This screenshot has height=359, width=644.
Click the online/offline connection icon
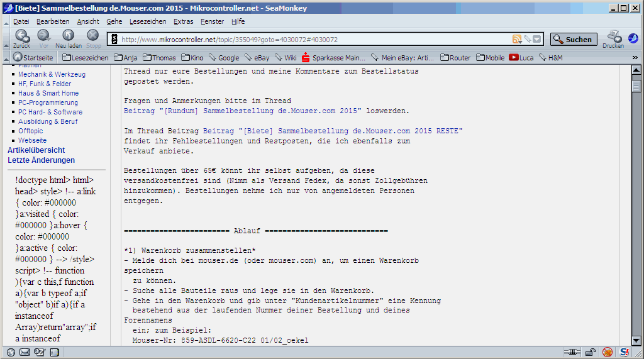572,352
